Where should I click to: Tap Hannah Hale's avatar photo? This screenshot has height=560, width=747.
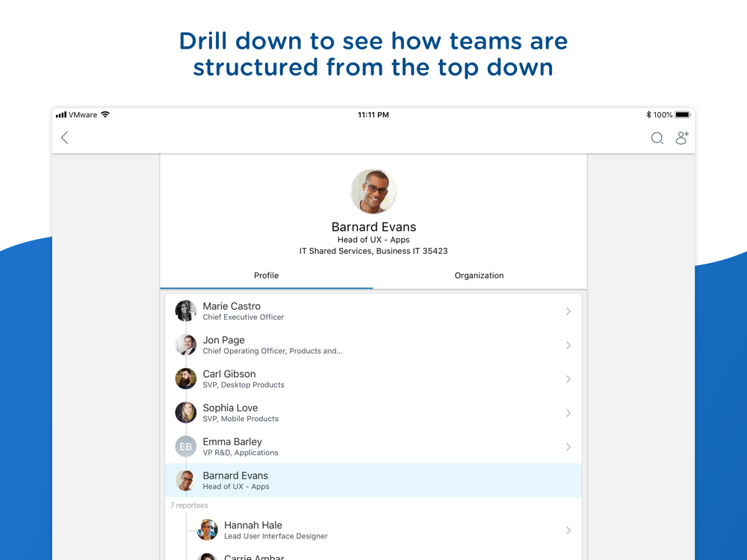coord(207,529)
